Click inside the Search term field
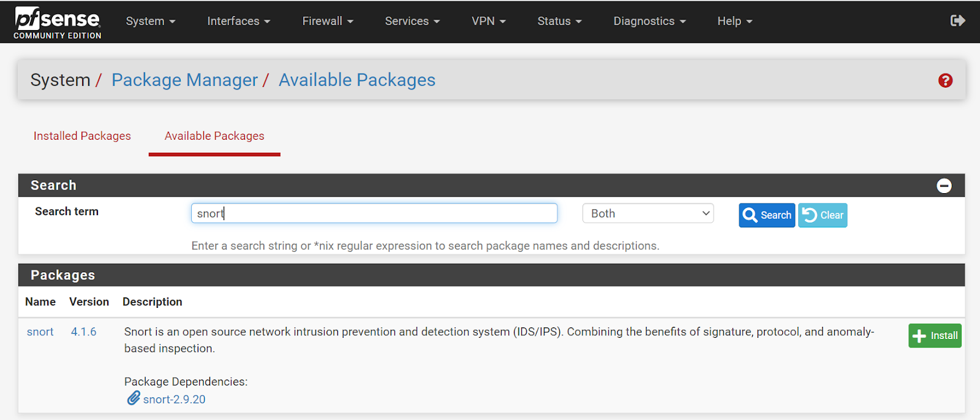Screen dimensions: 980x420 [374, 213]
